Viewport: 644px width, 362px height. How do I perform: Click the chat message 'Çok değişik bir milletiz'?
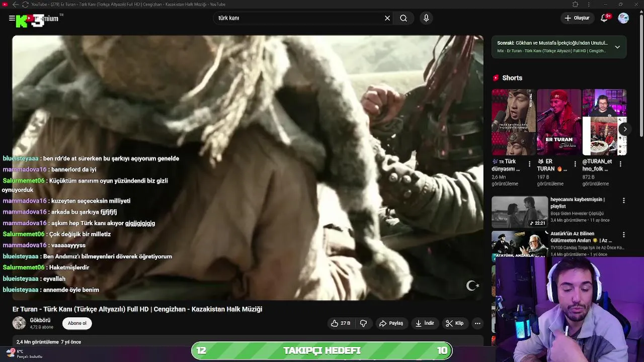(80, 234)
